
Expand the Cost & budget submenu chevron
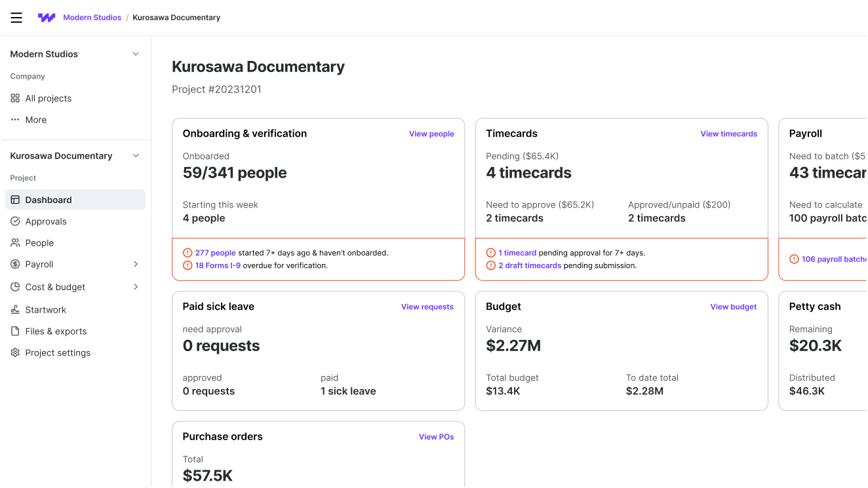coord(136,287)
